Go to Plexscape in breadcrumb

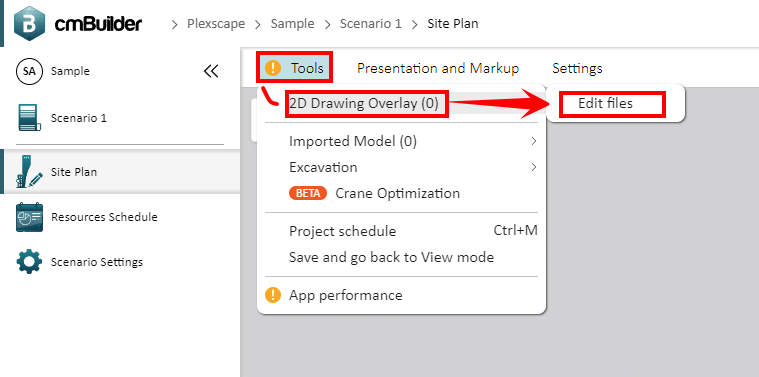[x=216, y=23]
